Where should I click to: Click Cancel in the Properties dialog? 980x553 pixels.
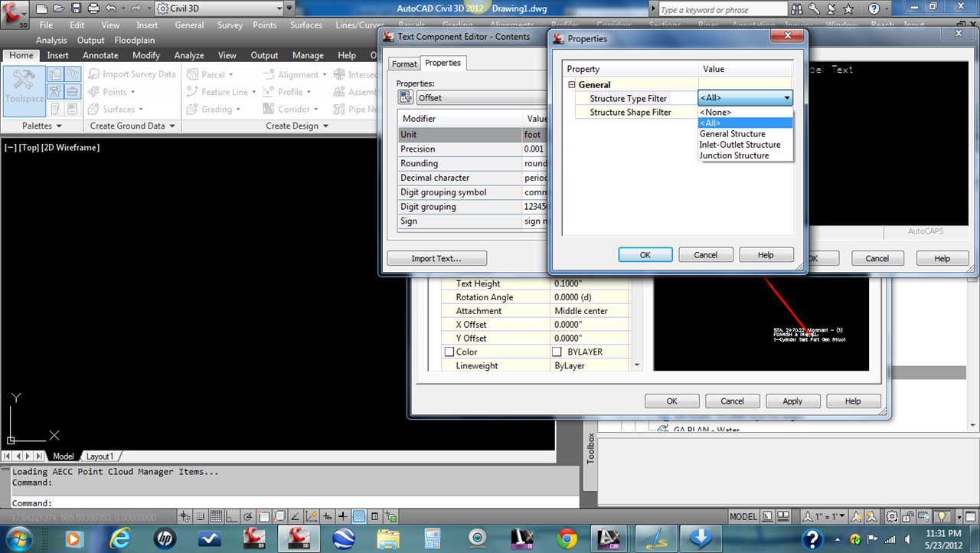pyautogui.click(x=705, y=255)
